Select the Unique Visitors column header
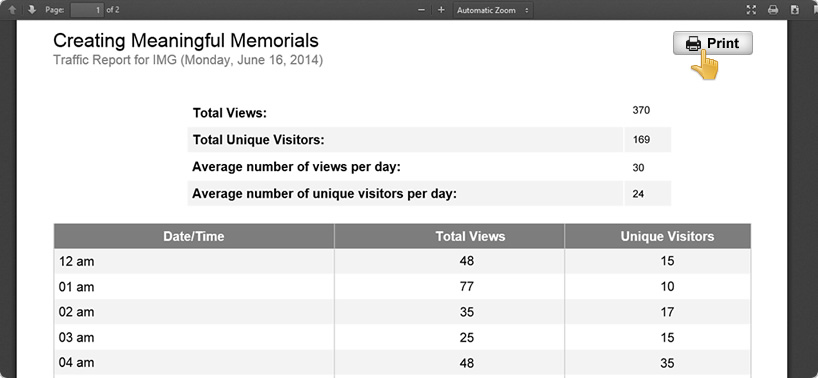This screenshot has width=818, height=378. click(658, 236)
